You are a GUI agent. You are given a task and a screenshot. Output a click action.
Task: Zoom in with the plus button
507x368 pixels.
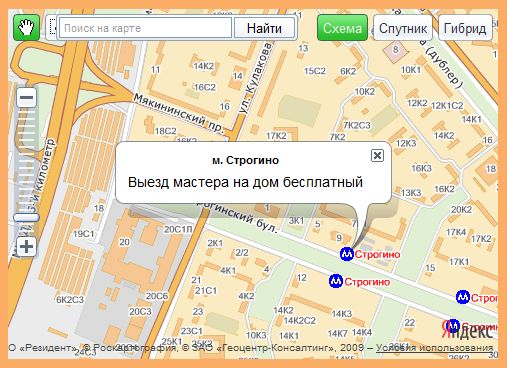pyautogui.click(x=26, y=247)
